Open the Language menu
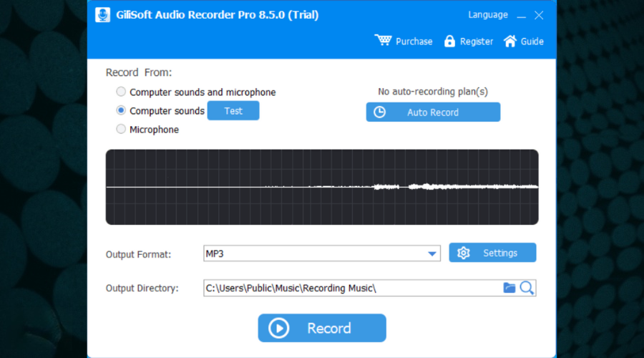This screenshot has width=644, height=358. pos(488,15)
